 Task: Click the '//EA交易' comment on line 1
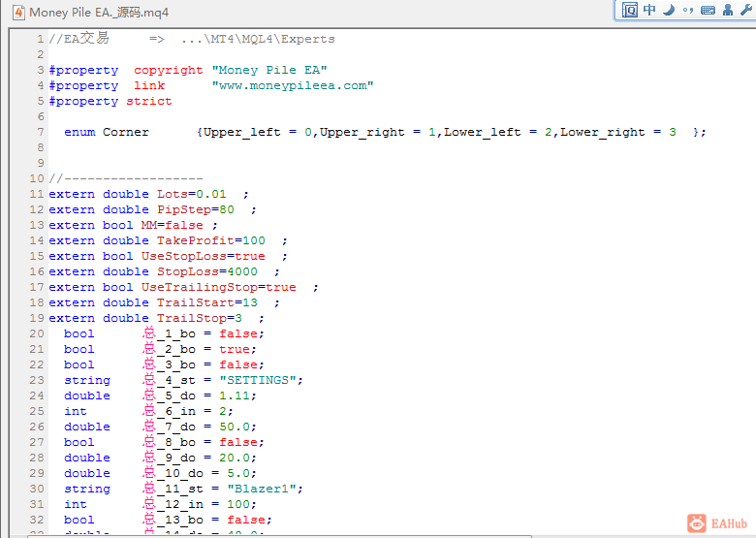click(79, 39)
